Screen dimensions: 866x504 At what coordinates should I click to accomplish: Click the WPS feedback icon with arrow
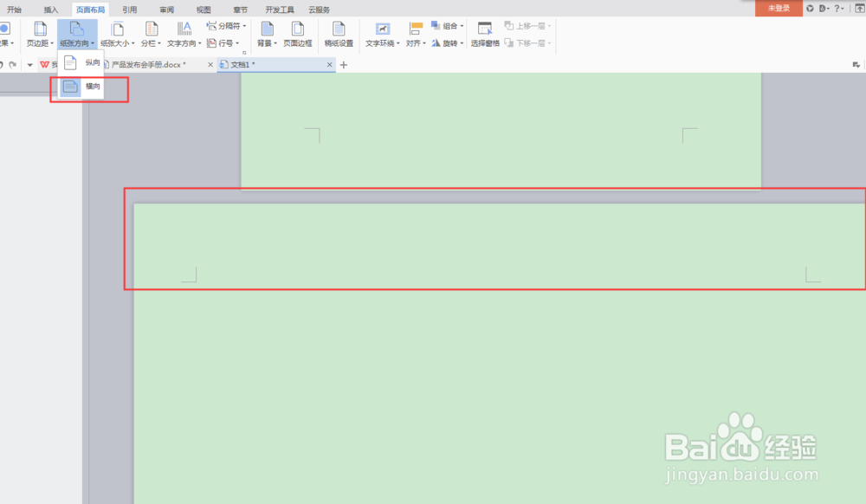point(824,9)
